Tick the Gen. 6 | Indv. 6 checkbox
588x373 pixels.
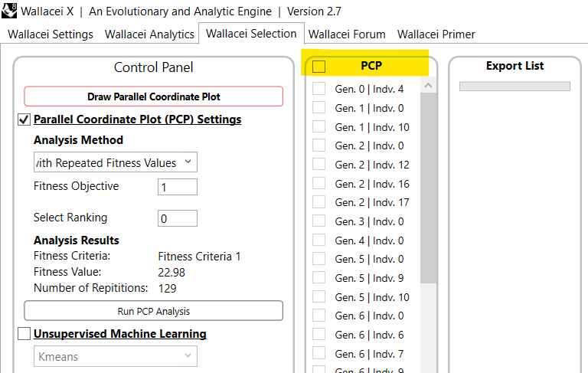(318, 334)
